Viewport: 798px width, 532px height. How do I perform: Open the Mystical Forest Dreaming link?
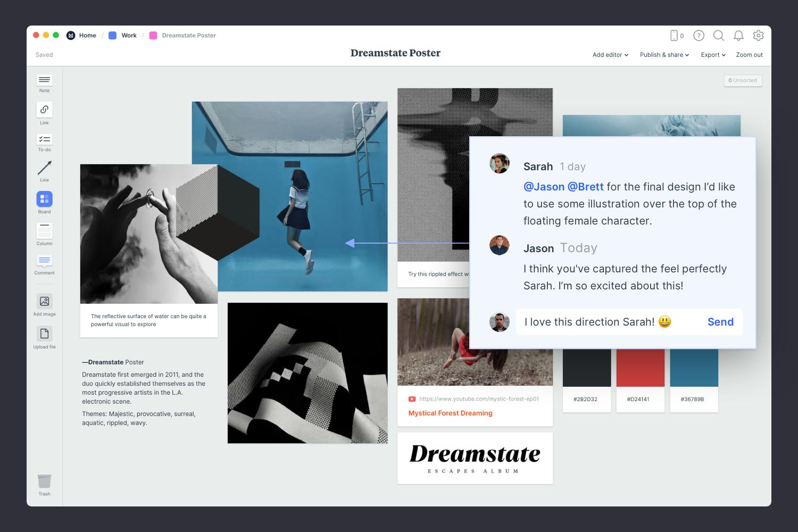coord(450,413)
